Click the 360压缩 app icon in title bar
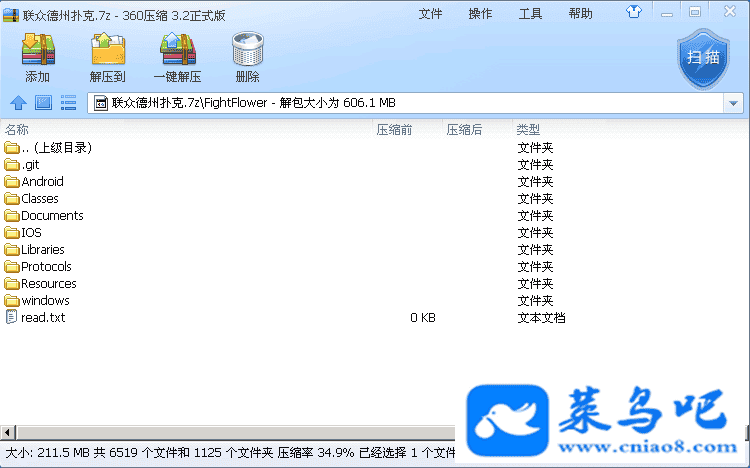Viewport: 750px width, 468px height. tap(11, 15)
